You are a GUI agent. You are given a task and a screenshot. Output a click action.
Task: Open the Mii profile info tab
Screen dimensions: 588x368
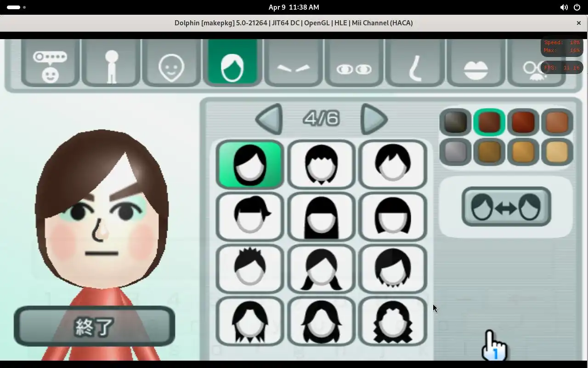[x=50, y=63]
